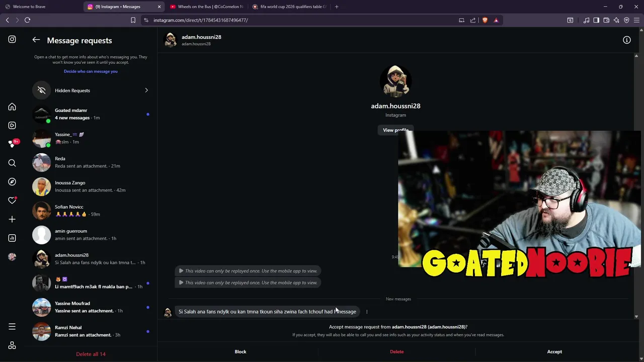The width and height of the screenshot is (644, 362).
Task: Click adam.houssni28 large profile picture
Action: (395, 80)
